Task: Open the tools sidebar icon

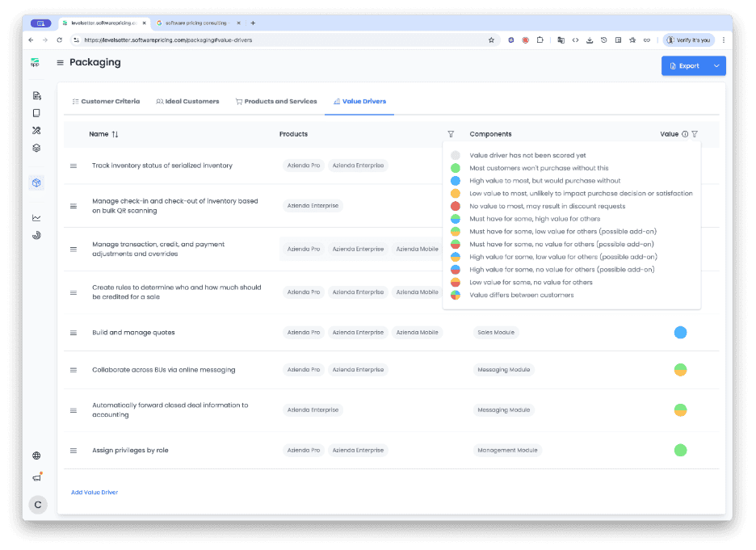Action: tap(36, 131)
